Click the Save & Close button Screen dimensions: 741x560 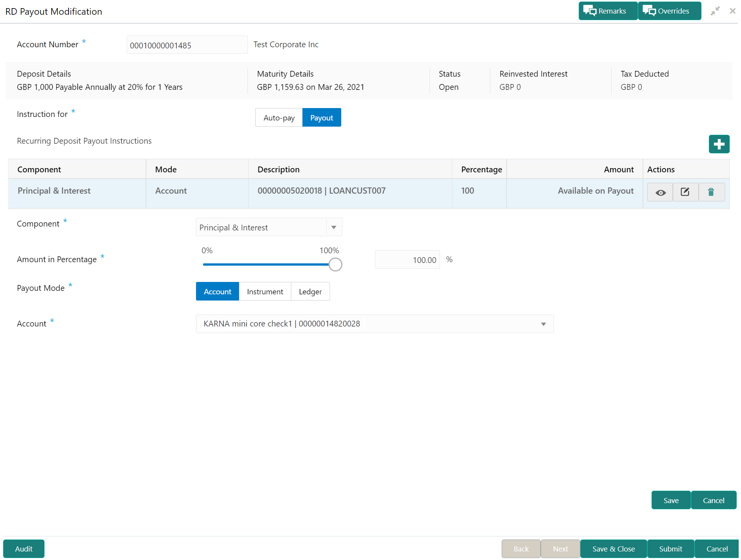[614, 548]
